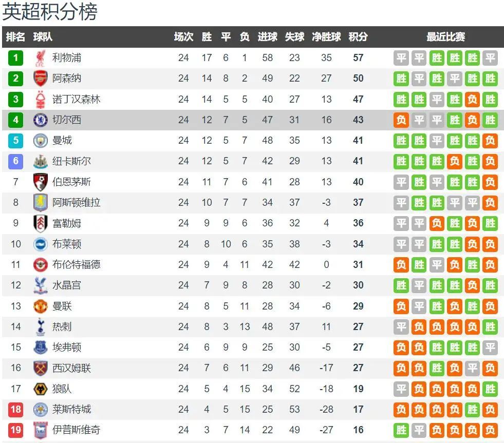Sort table by 积分 column header
The width and height of the screenshot is (504, 443).
point(358,37)
